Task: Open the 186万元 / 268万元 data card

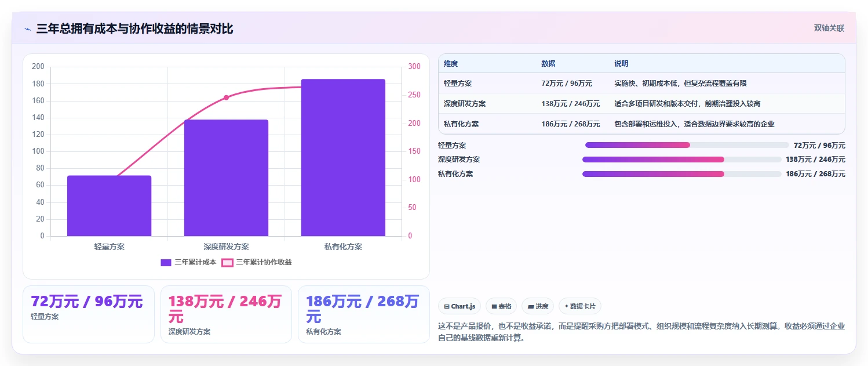Action: click(x=364, y=314)
